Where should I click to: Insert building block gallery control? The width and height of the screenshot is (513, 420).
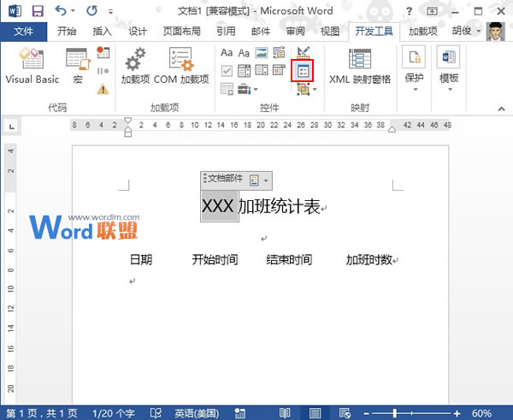279,53
